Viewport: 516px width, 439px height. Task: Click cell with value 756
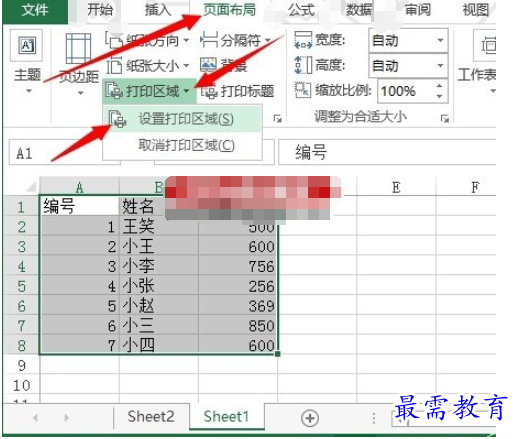point(238,266)
